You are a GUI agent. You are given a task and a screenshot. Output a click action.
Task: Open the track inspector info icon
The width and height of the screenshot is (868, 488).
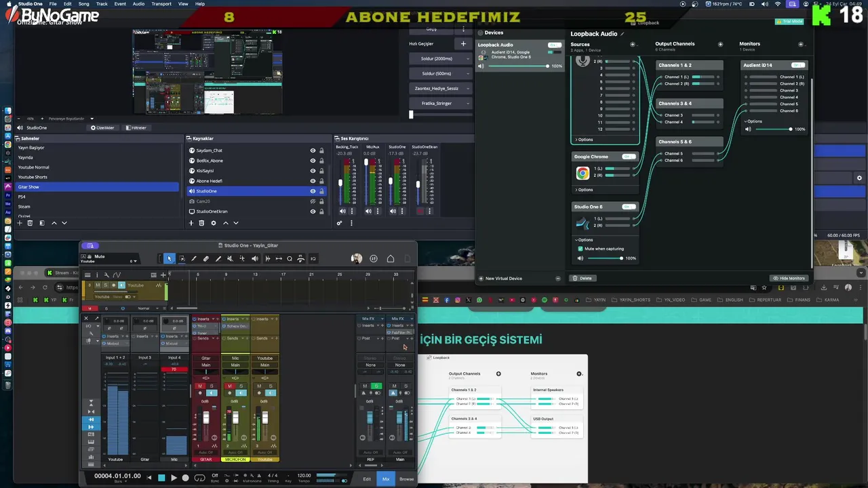click(x=96, y=274)
